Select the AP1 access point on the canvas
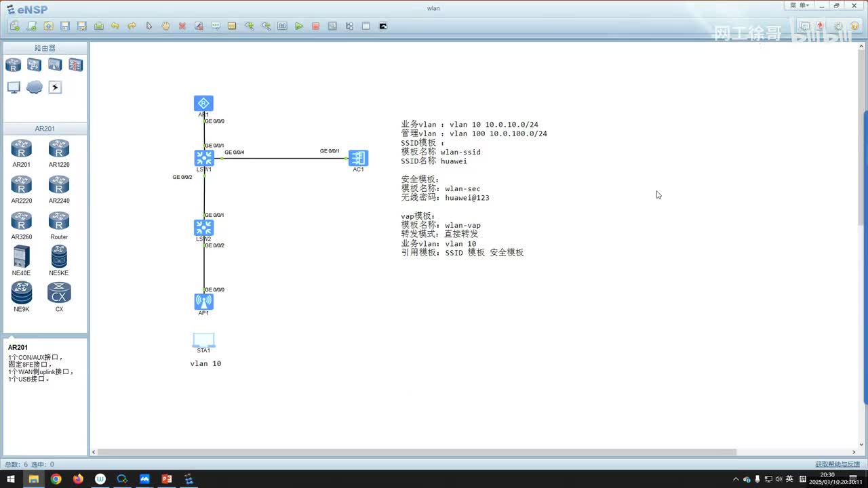Viewport: 868px width, 488px height. tap(203, 302)
